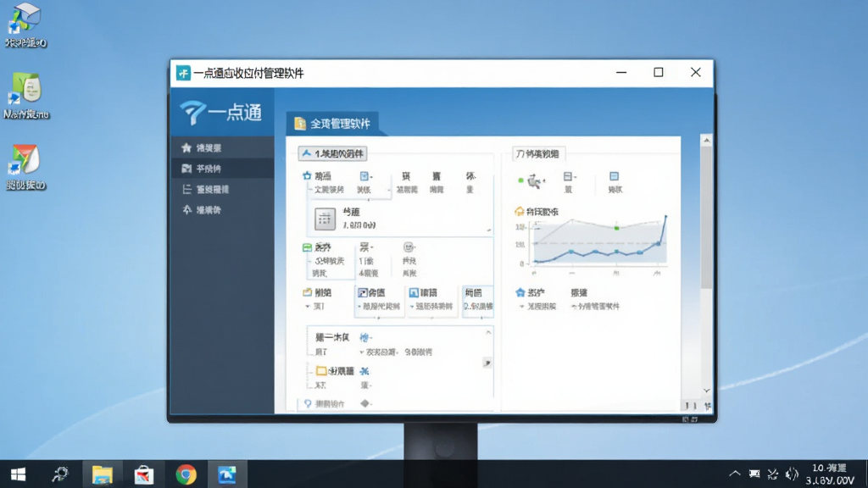
Task: Open the colorful third desktop shortcut
Action: pos(26,167)
